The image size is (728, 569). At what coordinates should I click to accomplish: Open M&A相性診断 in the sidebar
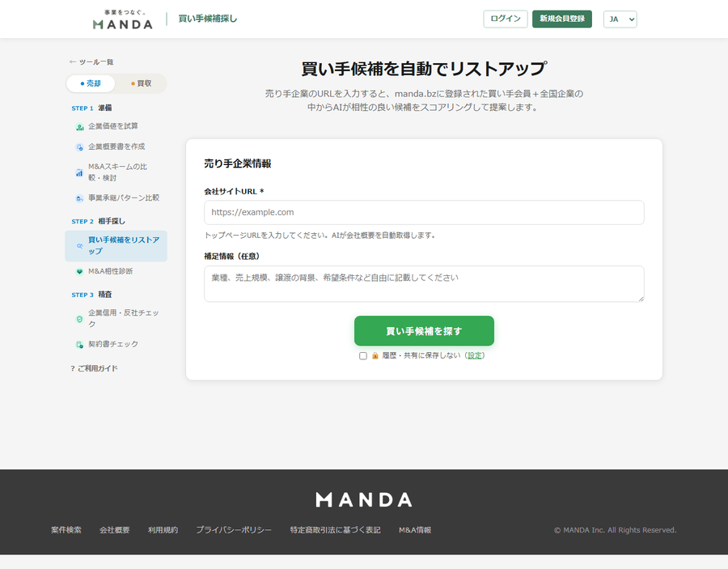point(116,271)
